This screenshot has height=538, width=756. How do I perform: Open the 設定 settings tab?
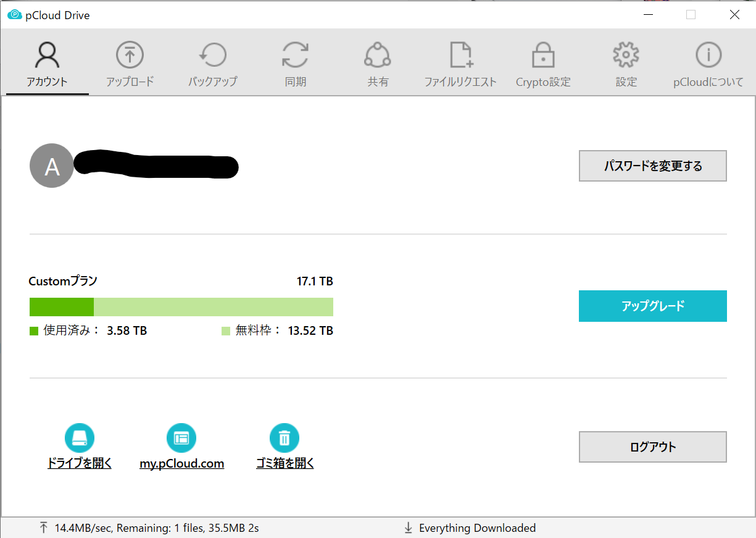pos(626,64)
